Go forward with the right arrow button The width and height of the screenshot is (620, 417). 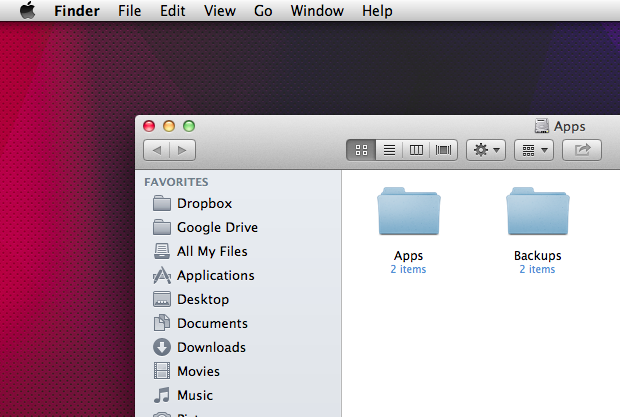(x=182, y=150)
